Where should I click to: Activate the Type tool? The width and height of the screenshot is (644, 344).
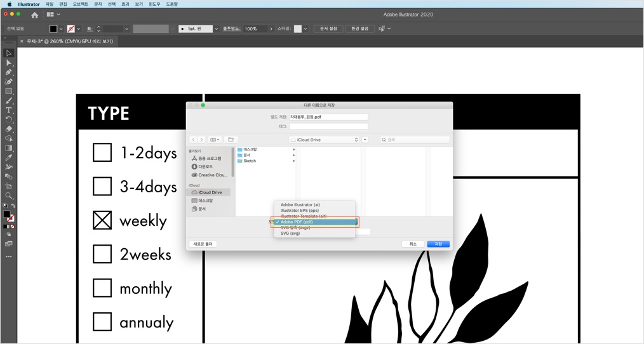[9, 110]
